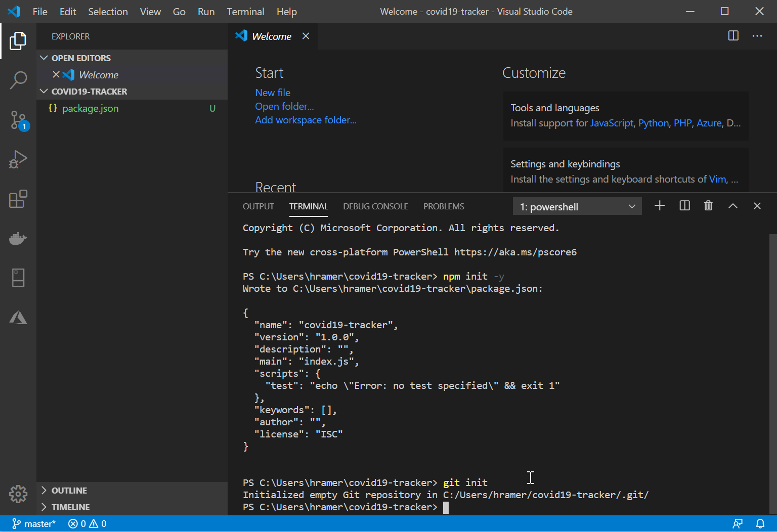Screen dimensions: 777x532
Task: Open the Azure view icon
Action: tap(18, 317)
